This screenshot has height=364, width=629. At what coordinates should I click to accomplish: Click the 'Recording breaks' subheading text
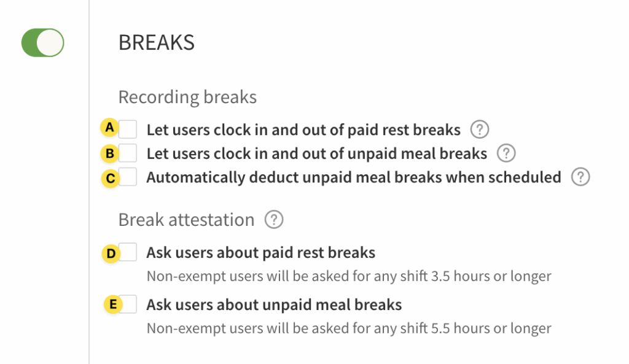(187, 97)
